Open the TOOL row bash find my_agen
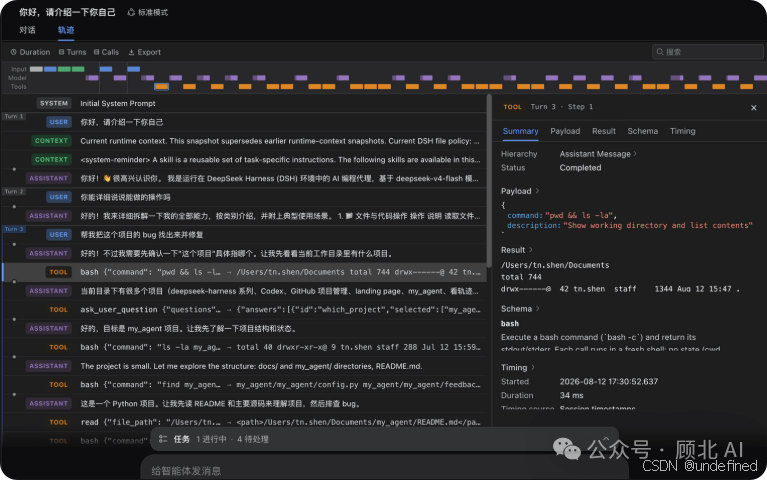 click(244, 385)
